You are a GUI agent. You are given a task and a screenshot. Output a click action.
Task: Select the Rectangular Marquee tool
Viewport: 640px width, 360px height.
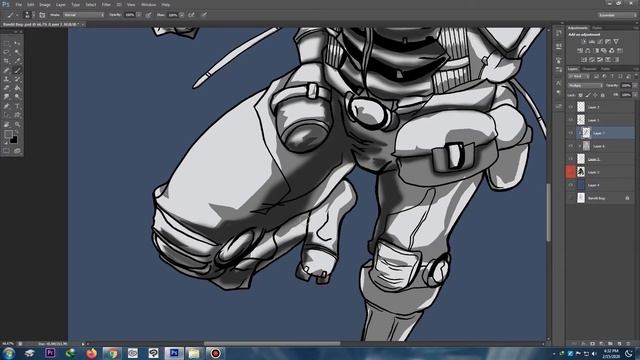click(x=6, y=43)
